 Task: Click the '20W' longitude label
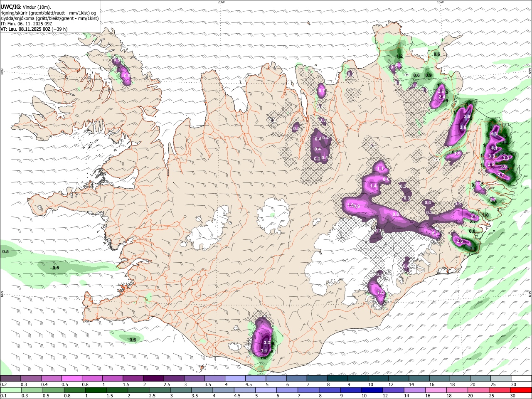pyautogui.click(x=221, y=2)
